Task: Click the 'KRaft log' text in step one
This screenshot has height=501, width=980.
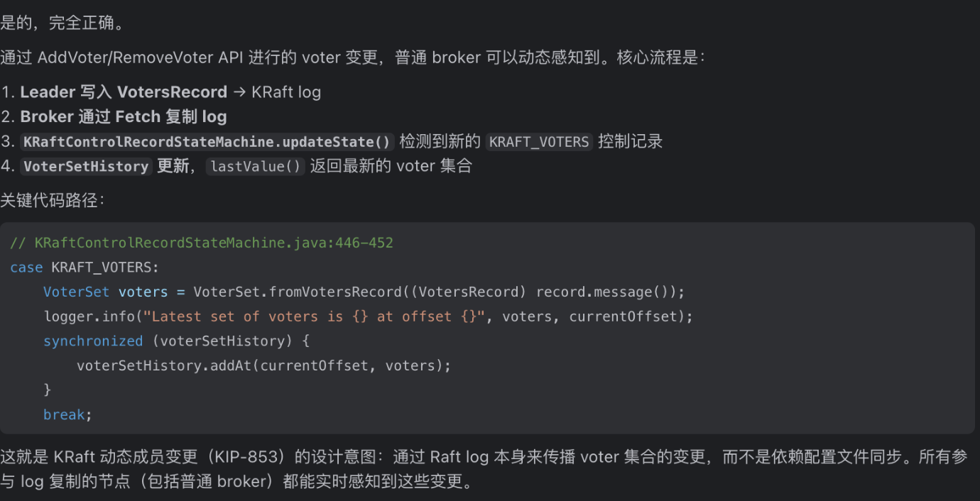Action: pos(286,92)
